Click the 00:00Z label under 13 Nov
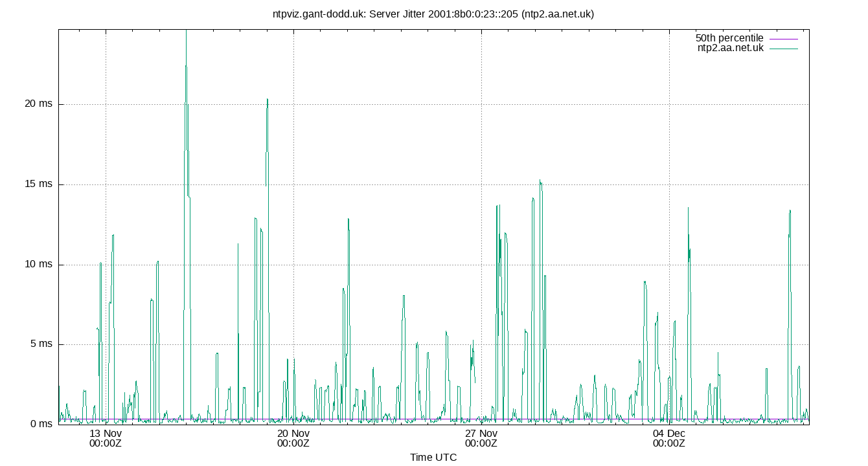868x466 pixels. pos(106,443)
